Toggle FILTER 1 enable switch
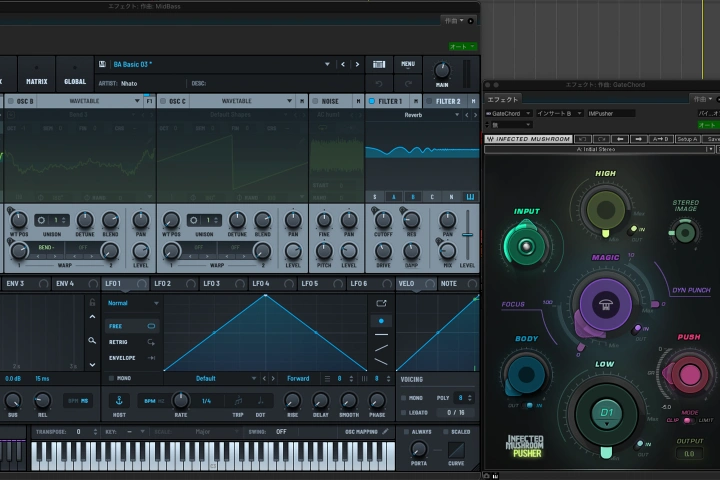The image size is (720, 480). click(372, 101)
